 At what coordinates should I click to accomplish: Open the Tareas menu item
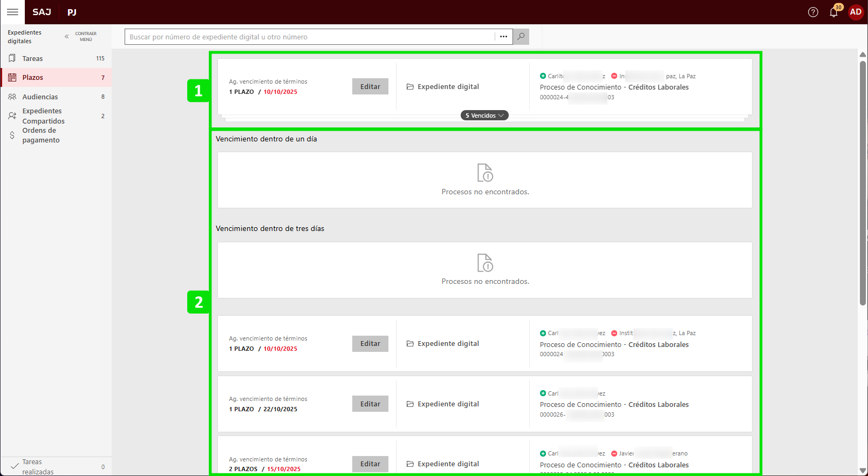coord(32,58)
